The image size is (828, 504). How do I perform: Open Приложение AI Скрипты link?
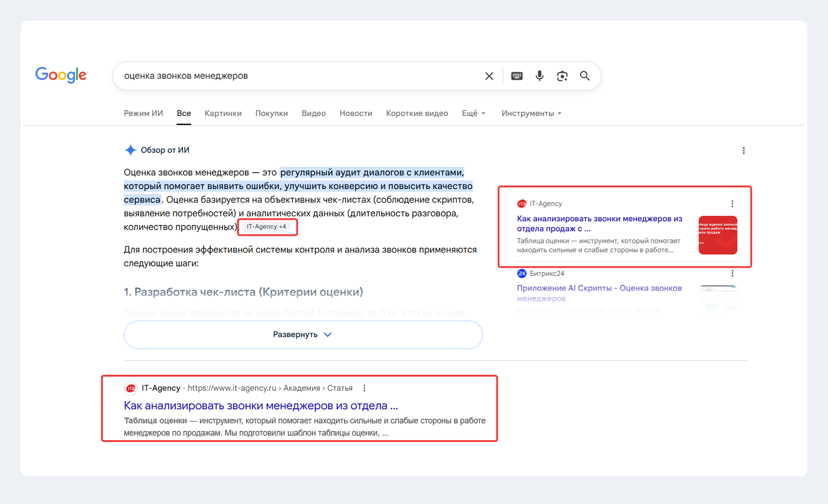point(599,293)
